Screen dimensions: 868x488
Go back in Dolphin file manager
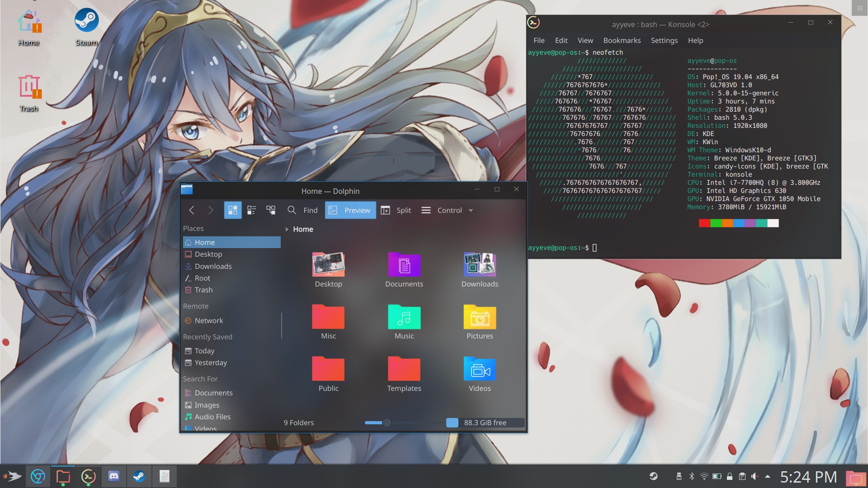click(x=192, y=210)
